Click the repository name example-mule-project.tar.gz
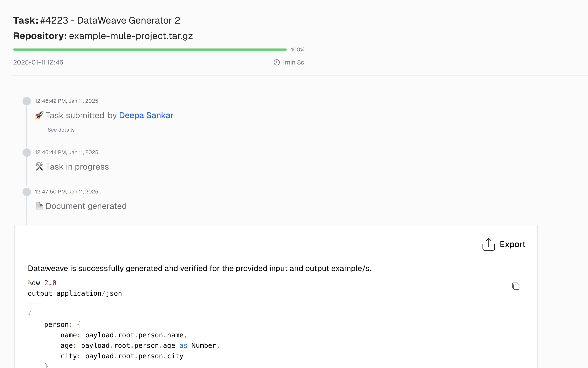Screen dimensions: 588x368 [131, 36]
